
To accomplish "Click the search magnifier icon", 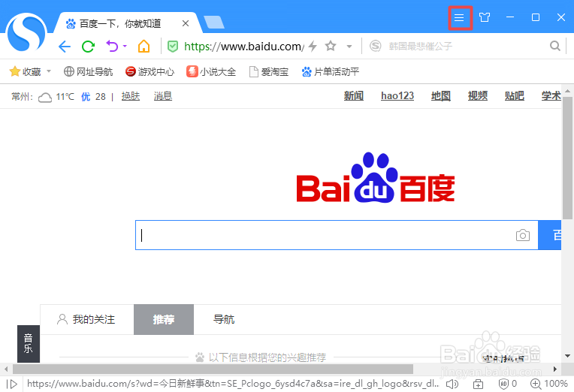I will [555, 46].
